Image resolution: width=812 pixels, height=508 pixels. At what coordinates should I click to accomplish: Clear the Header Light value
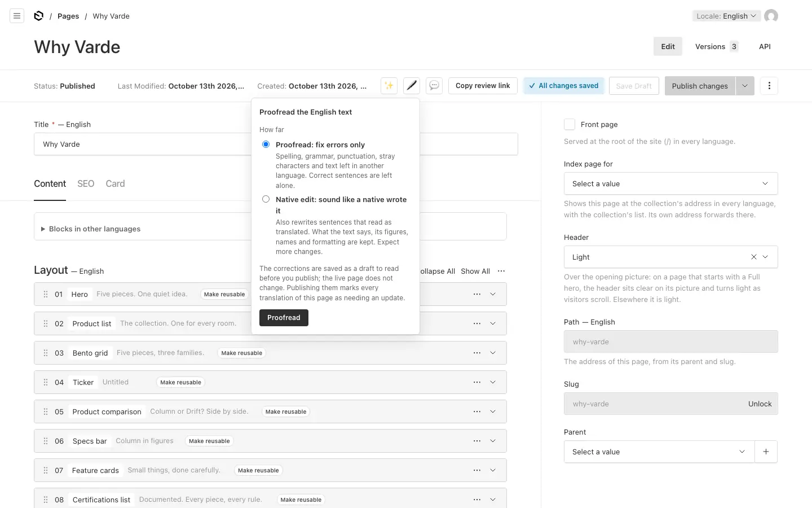click(753, 257)
